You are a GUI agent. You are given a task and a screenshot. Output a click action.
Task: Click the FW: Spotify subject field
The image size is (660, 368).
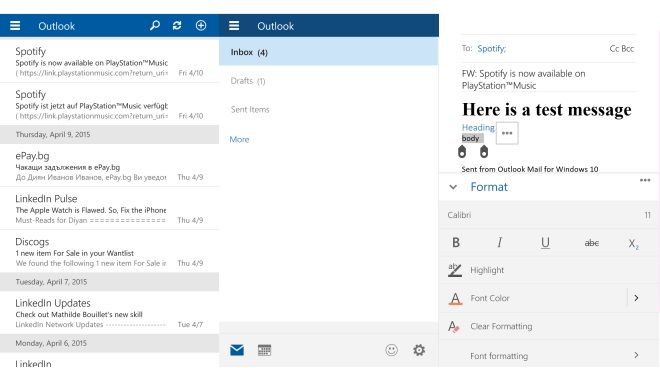pyautogui.click(x=548, y=79)
